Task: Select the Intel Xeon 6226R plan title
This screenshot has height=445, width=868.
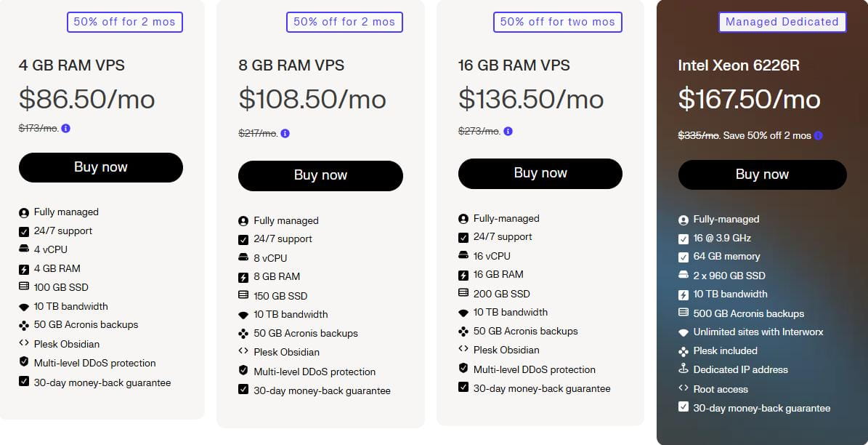Action: coord(739,65)
